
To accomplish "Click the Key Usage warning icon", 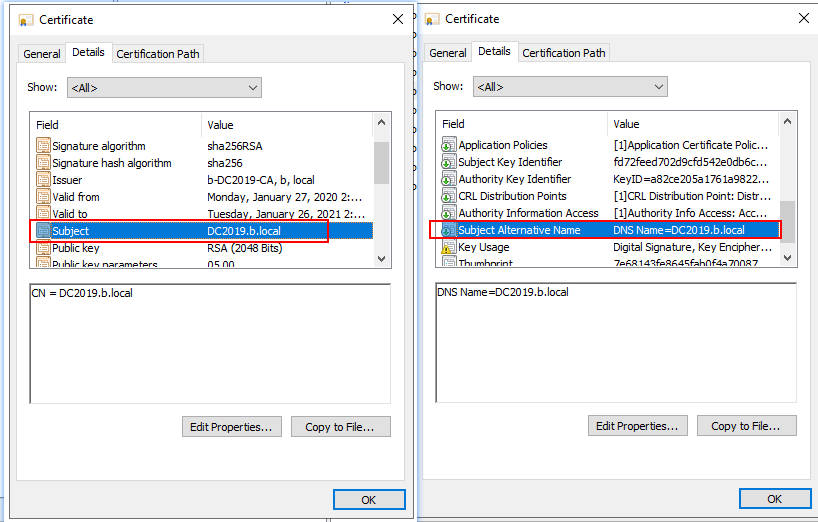I will [x=448, y=247].
